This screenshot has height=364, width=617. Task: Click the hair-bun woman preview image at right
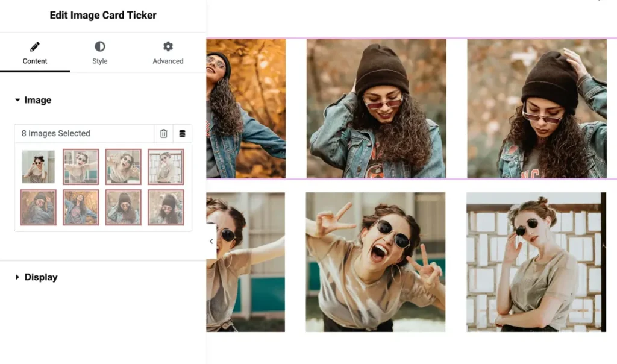[x=536, y=262]
